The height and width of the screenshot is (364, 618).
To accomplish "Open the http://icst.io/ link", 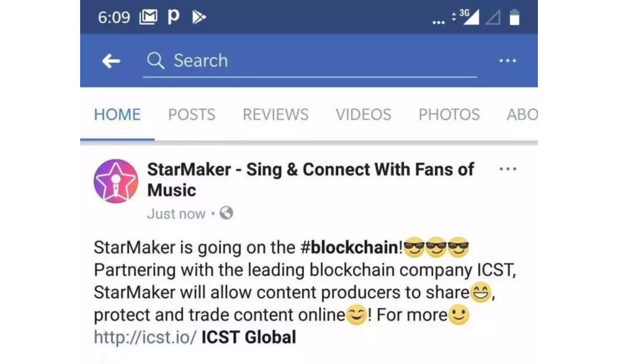I will point(145,337).
